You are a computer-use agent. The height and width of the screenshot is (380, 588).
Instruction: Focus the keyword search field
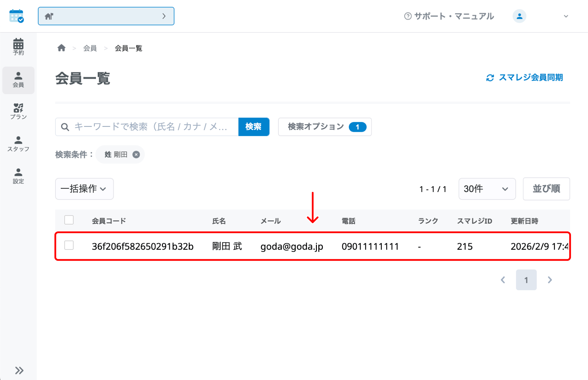(x=147, y=127)
